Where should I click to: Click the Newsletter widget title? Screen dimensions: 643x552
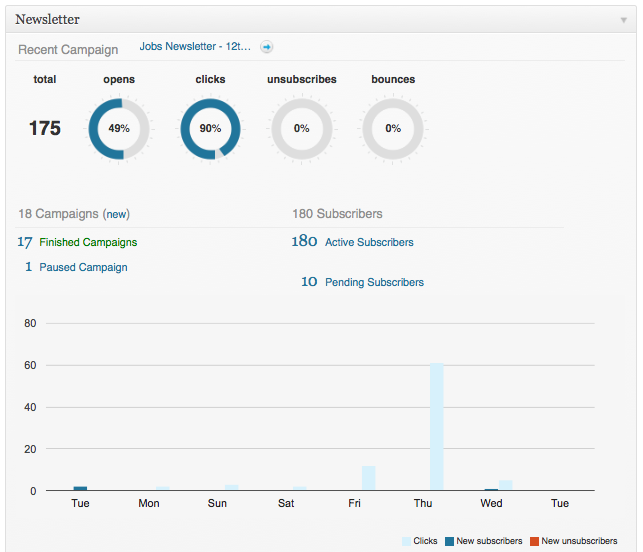(48, 19)
